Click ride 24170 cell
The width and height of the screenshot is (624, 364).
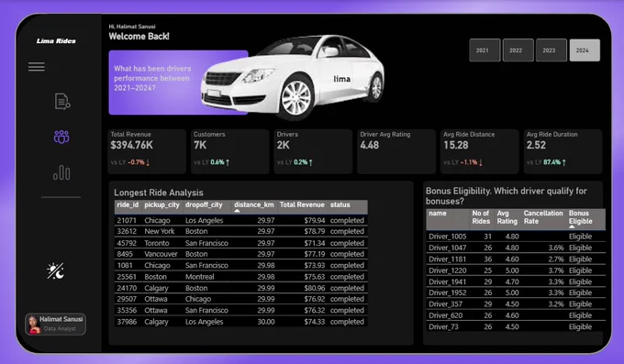click(127, 288)
